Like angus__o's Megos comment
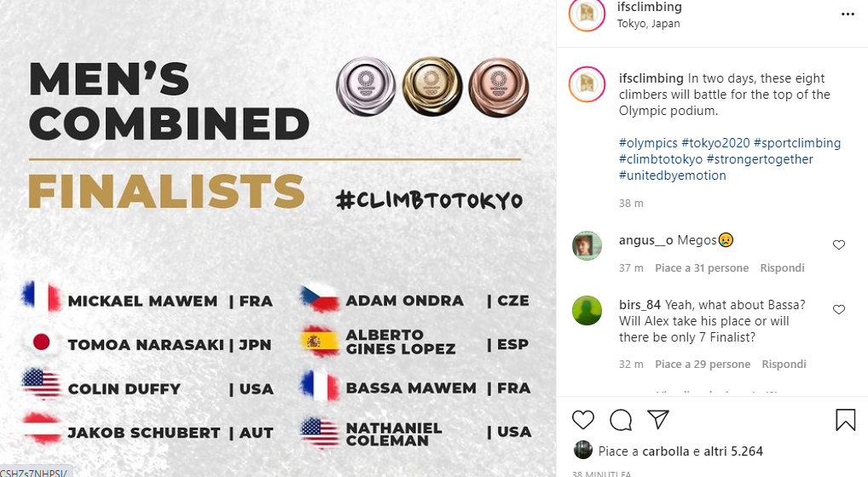The height and width of the screenshot is (477, 868). pos(839,245)
